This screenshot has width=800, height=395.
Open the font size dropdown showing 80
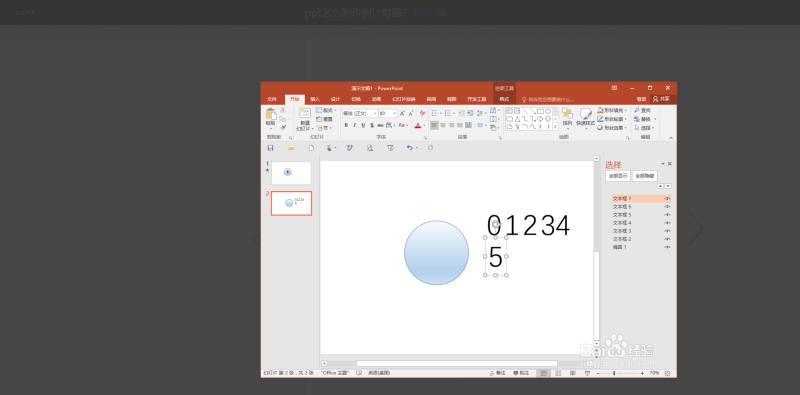388,113
